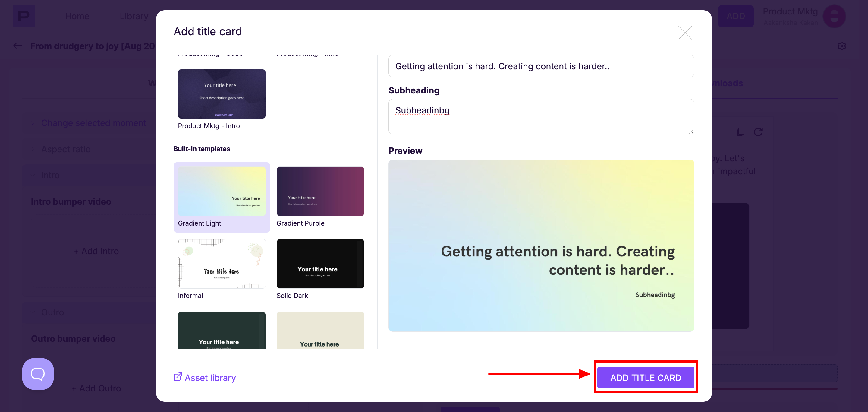Image resolution: width=868 pixels, height=412 pixels.
Task: Choose the Informal template thumbnail
Action: click(x=222, y=264)
